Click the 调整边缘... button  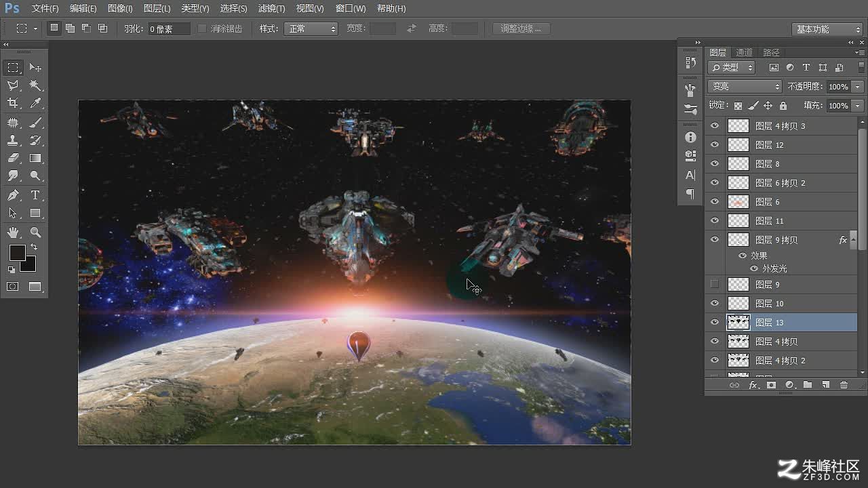point(521,28)
